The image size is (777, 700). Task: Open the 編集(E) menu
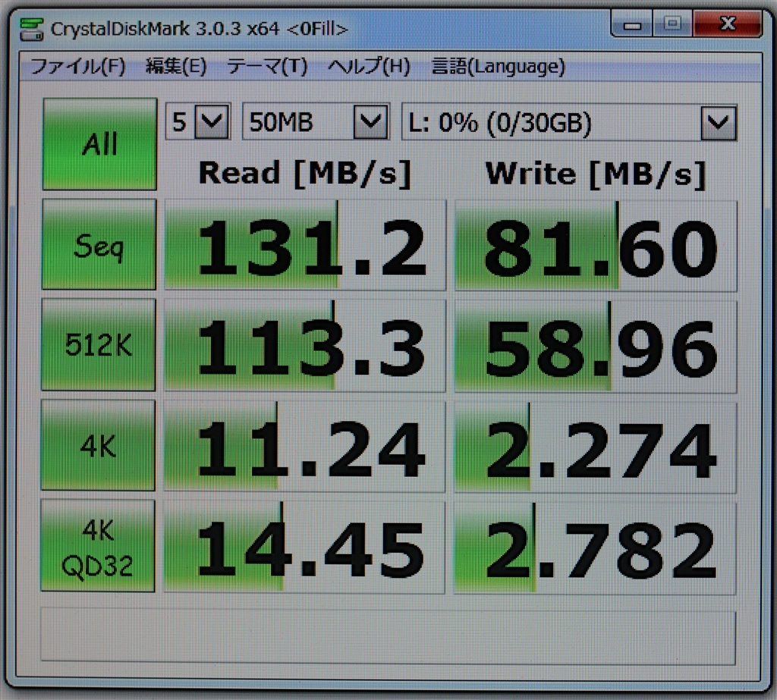pos(175,66)
